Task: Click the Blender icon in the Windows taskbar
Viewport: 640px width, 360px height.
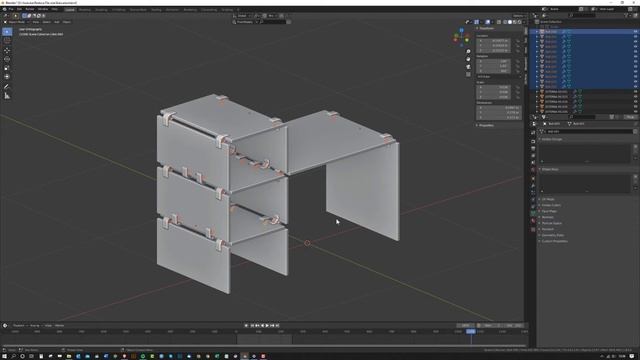Action: tap(244, 356)
